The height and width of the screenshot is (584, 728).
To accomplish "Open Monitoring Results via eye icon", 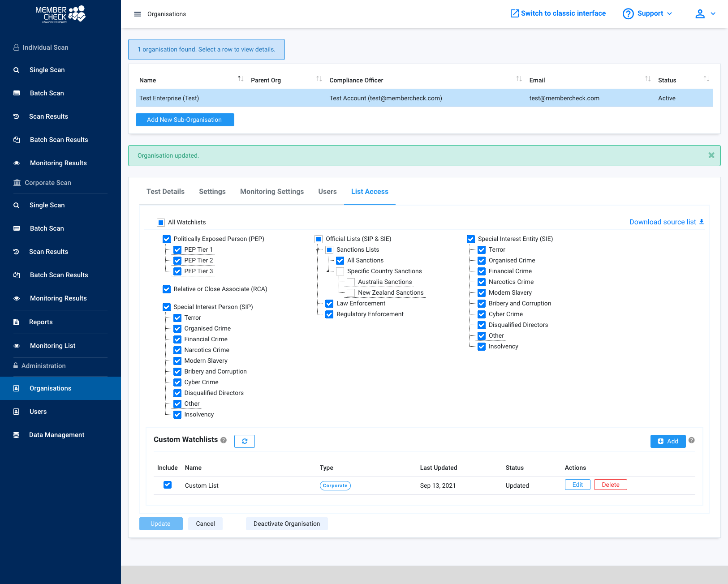I will coord(17,163).
